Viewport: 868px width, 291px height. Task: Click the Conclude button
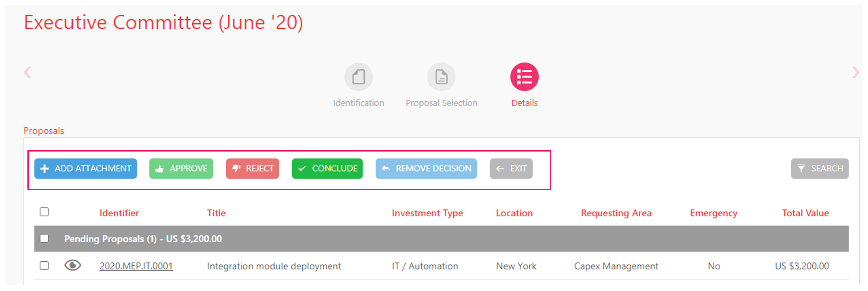click(327, 168)
